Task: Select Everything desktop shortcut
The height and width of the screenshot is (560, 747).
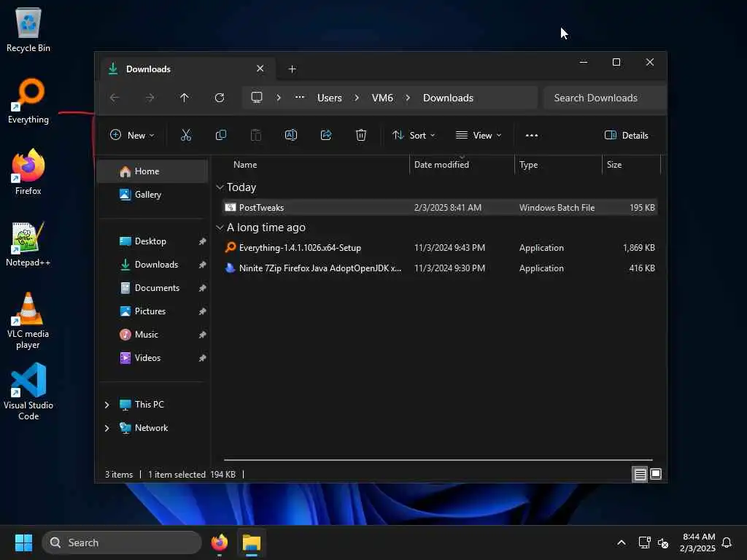Action: [28, 101]
